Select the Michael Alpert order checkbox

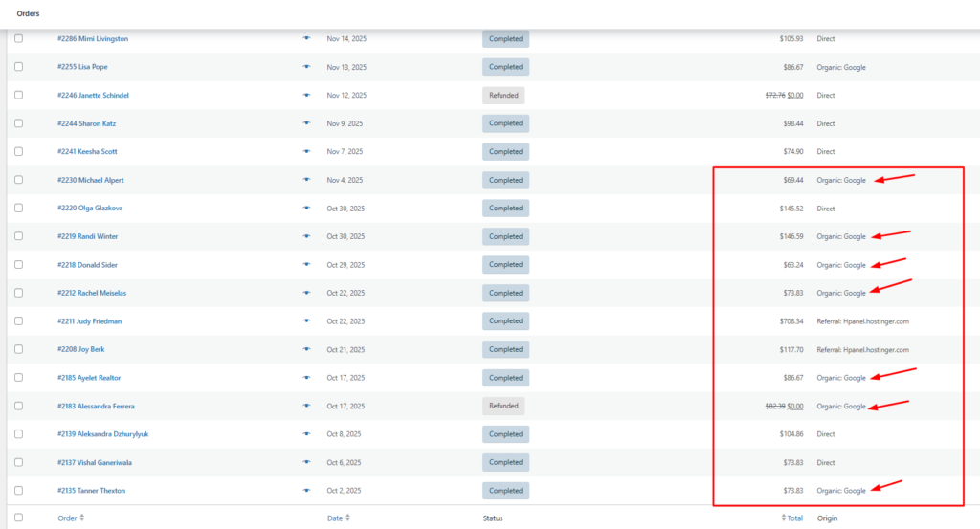coord(19,179)
